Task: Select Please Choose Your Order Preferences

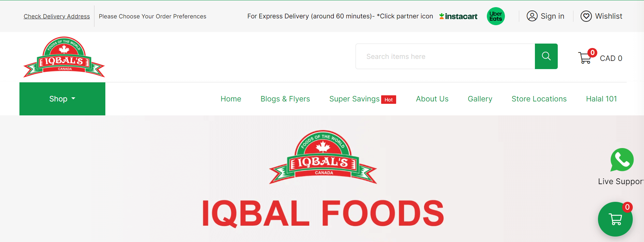Action: (152, 16)
